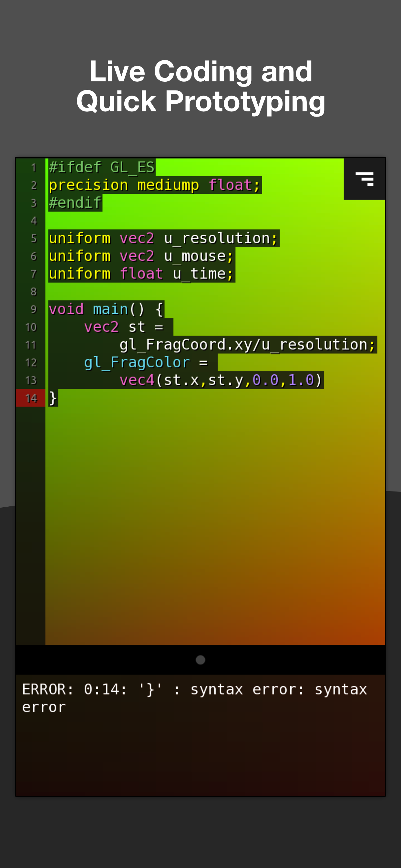The height and width of the screenshot is (868, 401).
Task: Click the 'gl_FragColor =' assignment
Action: (x=146, y=363)
